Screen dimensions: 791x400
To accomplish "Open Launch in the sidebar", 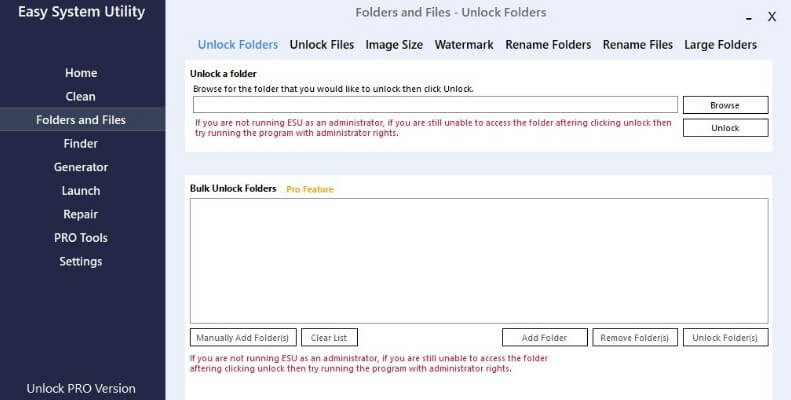I will click(x=81, y=191).
